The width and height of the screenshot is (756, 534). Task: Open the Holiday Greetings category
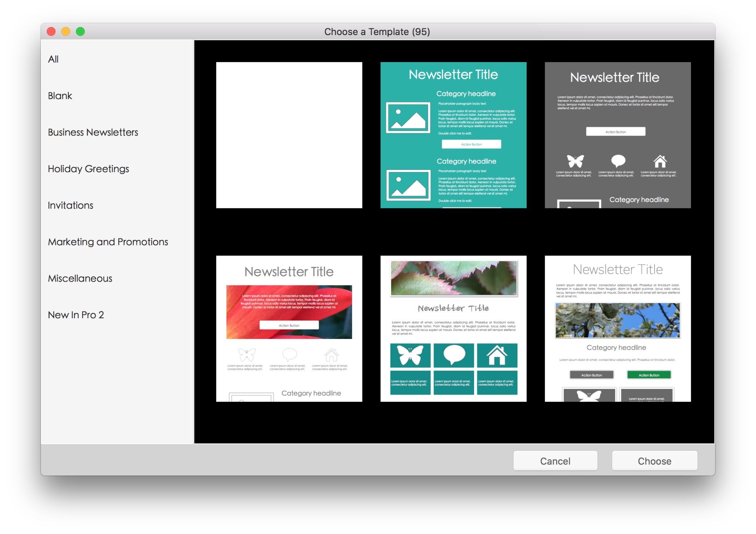tap(88, 169)
